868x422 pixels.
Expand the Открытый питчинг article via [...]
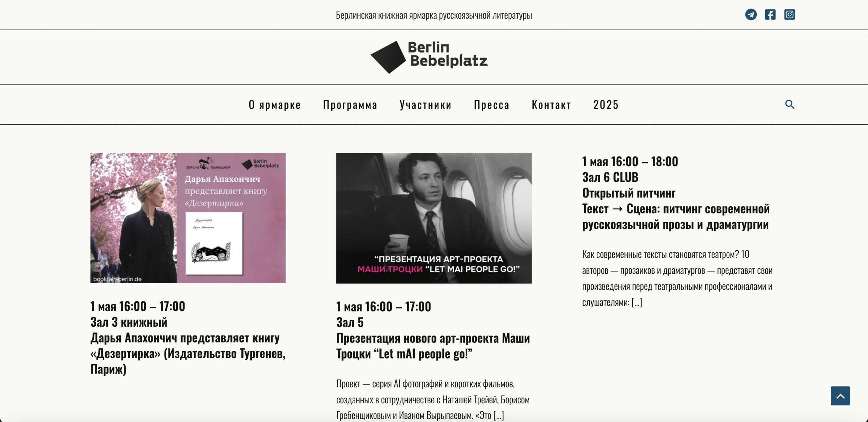637,302
